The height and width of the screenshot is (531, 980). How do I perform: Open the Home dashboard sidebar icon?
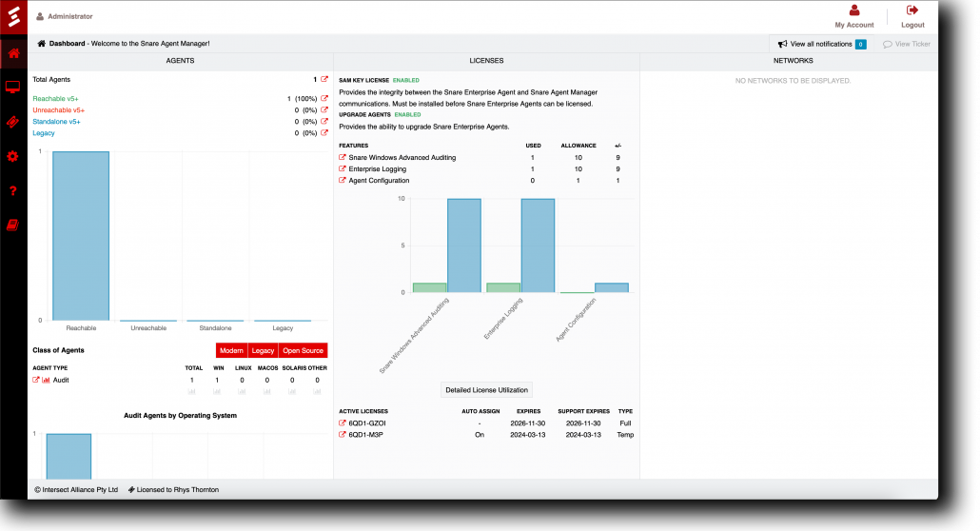[x=13, y=53]
